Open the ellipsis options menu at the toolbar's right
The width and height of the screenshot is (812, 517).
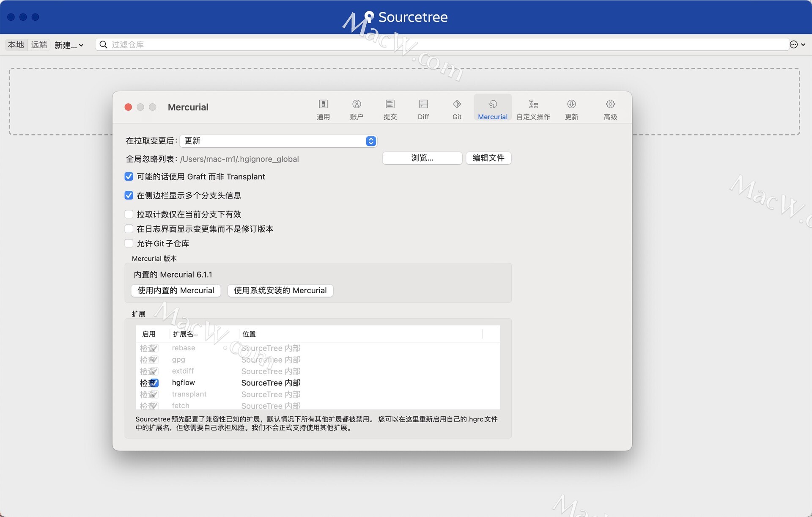coord(797,44)
